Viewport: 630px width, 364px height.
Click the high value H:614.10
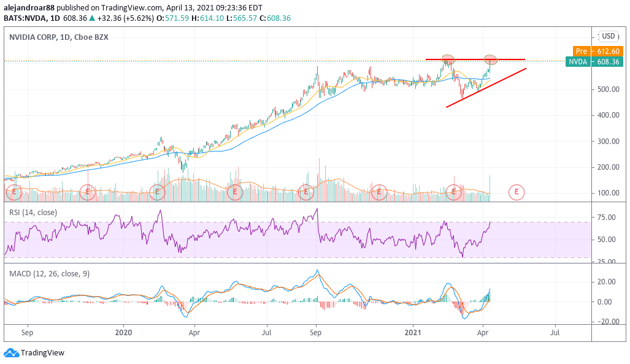(x=207, y=18)
